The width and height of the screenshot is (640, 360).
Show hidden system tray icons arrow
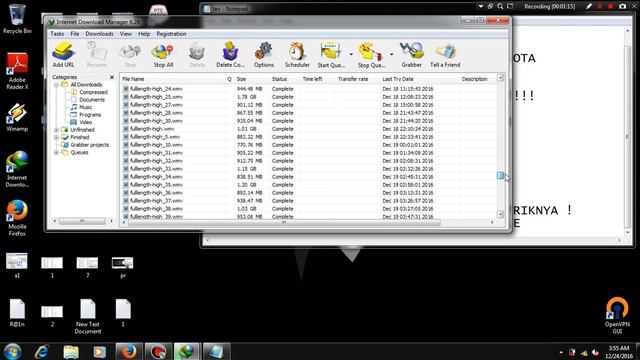pos(561,352)
